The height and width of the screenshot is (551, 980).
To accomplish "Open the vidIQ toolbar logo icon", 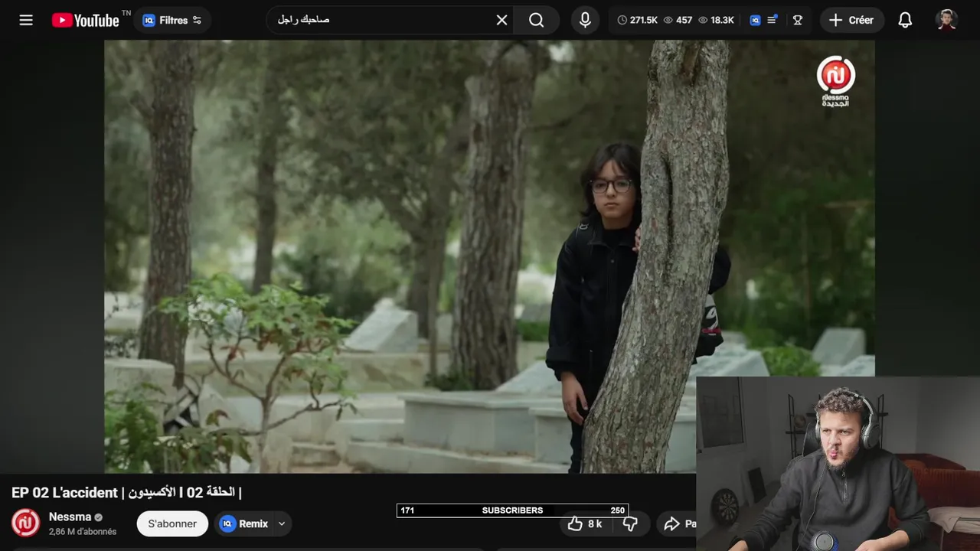I will 756,20.
